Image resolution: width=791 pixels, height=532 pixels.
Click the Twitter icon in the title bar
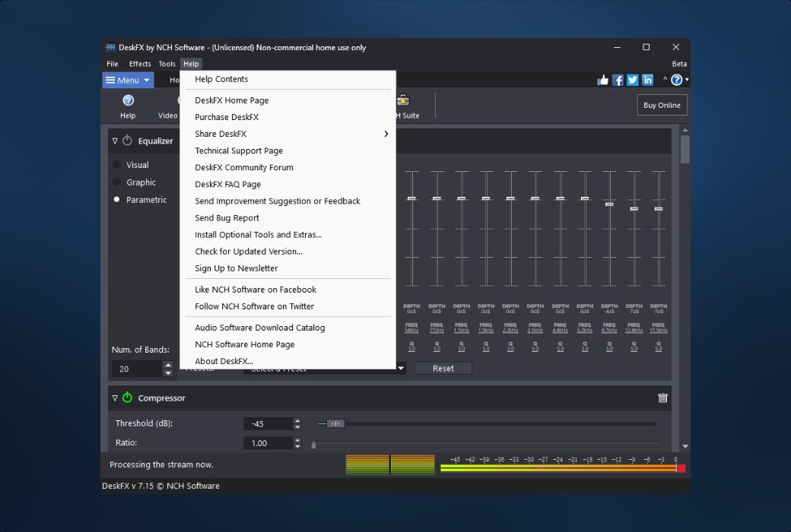[632, 79]
